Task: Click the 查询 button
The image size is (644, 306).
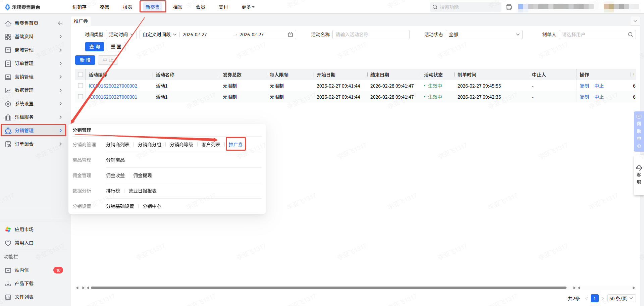Action: click(x=95, y=47)
